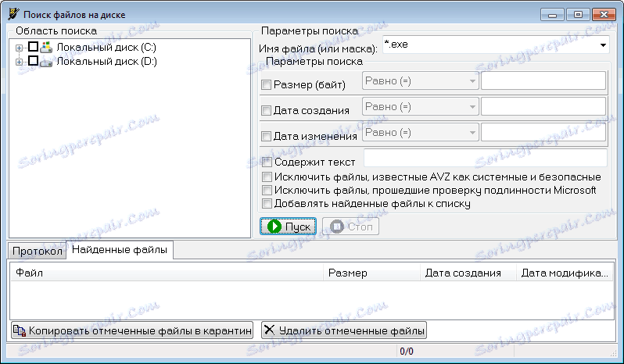Select the Найденные файлы tab

point(120,250)
